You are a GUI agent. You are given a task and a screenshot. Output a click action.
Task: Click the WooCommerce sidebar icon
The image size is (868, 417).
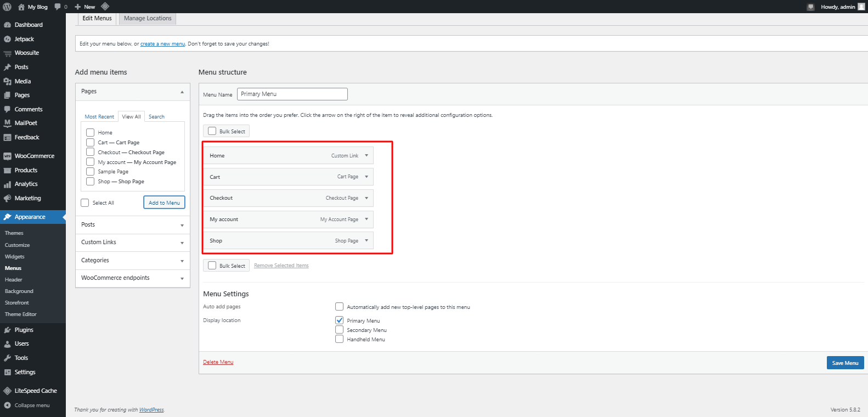[x=7, y=156]
